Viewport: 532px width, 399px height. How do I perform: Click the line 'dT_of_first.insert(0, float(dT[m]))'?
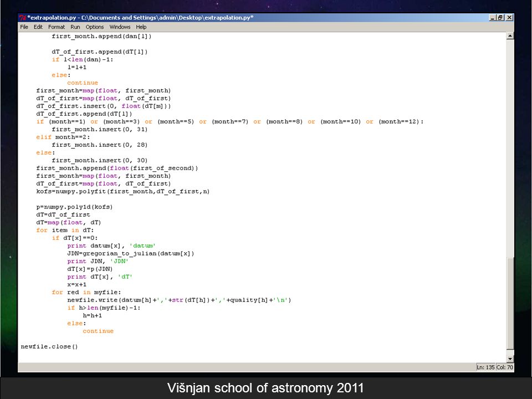(104, 106)
